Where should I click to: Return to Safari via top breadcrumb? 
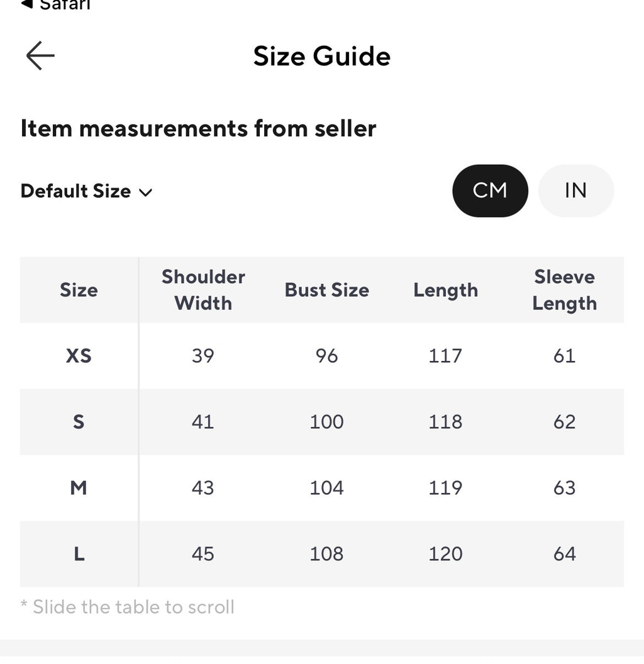[x=55, y=5]
